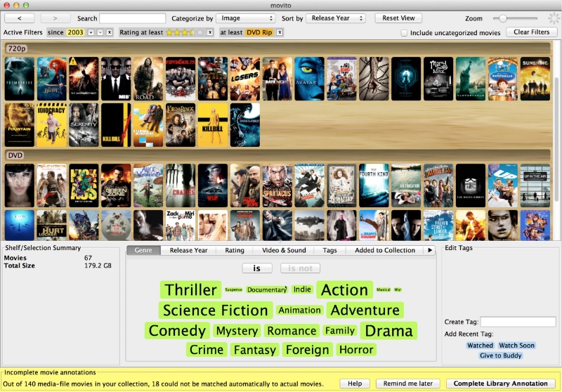Select the Ratatouille poster
The image size is (562, 392).
tap(503, 79)
